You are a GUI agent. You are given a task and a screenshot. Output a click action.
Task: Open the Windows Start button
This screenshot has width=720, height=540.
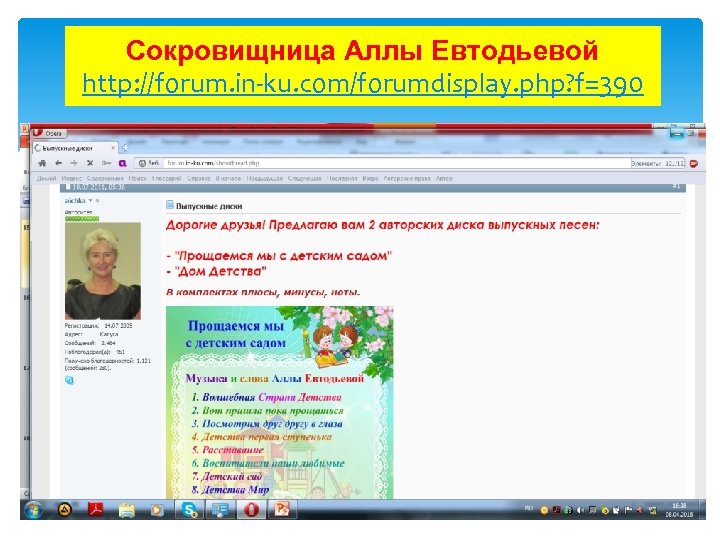tap(33, 510)
